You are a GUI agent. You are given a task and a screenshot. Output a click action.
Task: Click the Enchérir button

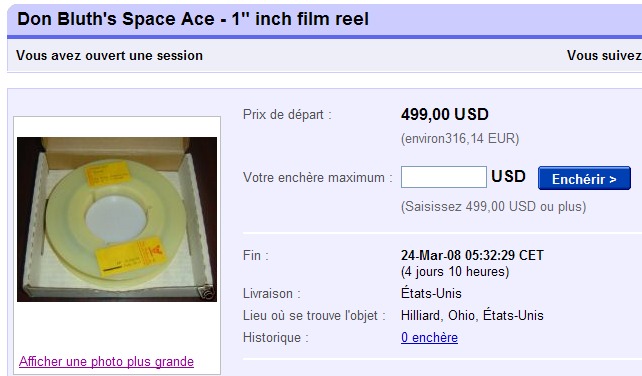coord(584,178)
